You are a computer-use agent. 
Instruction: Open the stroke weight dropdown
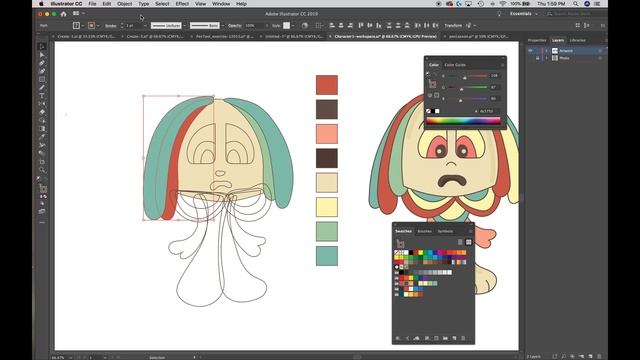coord(145,25)
